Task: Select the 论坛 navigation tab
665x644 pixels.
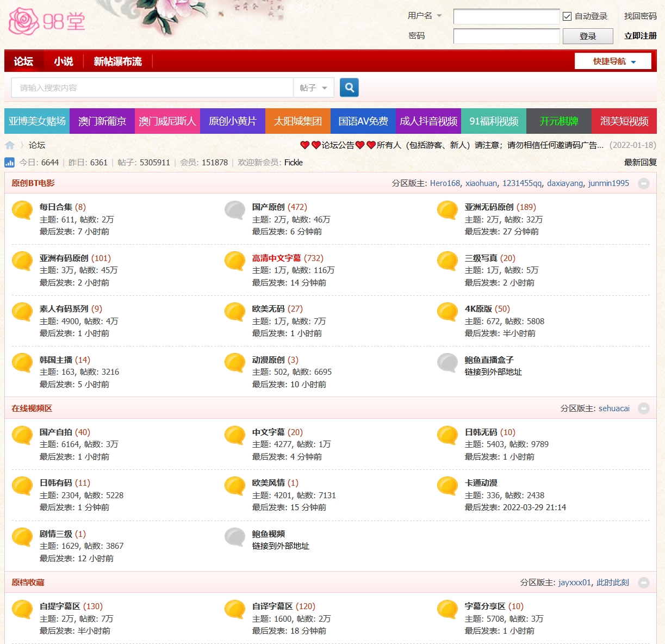Action: point(23,61)
